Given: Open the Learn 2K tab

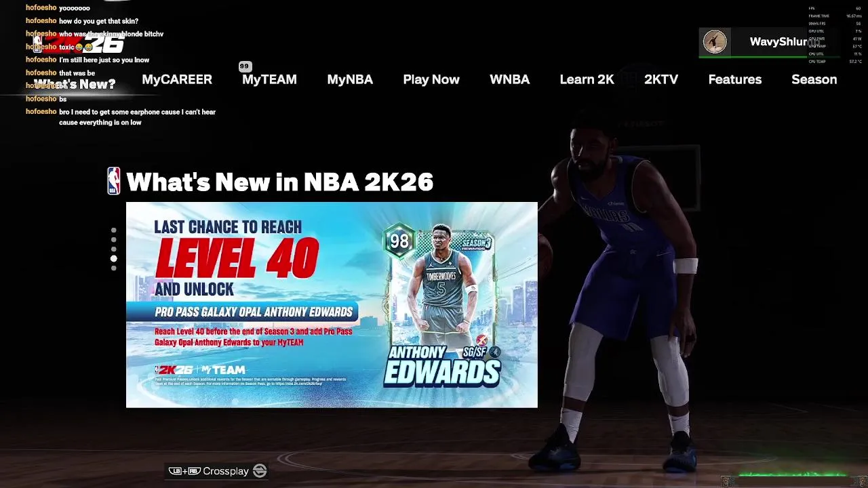Looking at the screenshot, I should pos(587,79).
